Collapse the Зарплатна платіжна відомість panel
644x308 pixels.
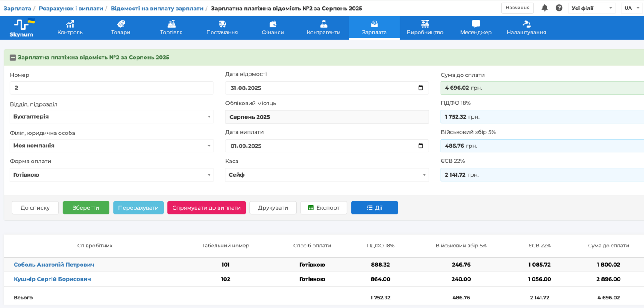[x=13, y=58]
